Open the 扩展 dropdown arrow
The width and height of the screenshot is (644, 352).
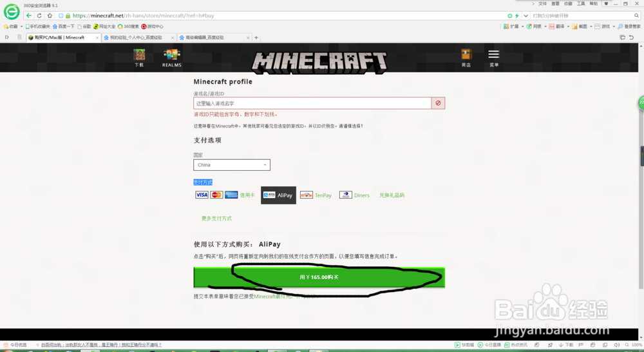[x=522, y=26]
